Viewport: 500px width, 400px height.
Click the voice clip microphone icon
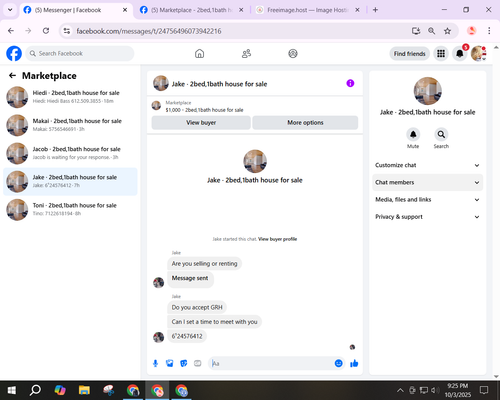[x=155, y=363]
